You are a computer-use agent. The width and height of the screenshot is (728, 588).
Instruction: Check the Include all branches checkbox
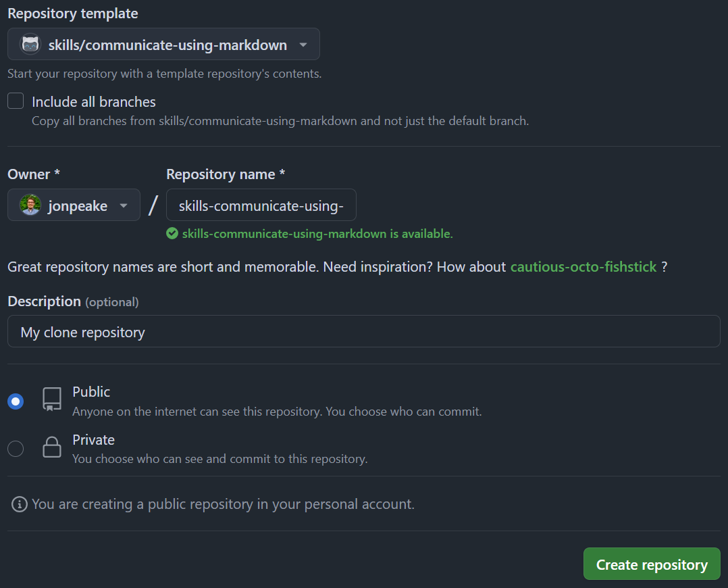click(x=16, y=101)
